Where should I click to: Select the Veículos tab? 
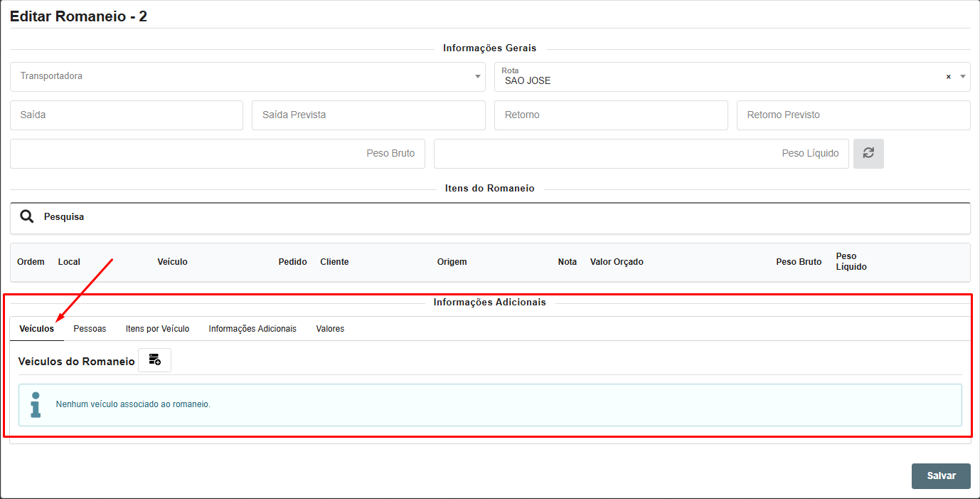[36, 329]
